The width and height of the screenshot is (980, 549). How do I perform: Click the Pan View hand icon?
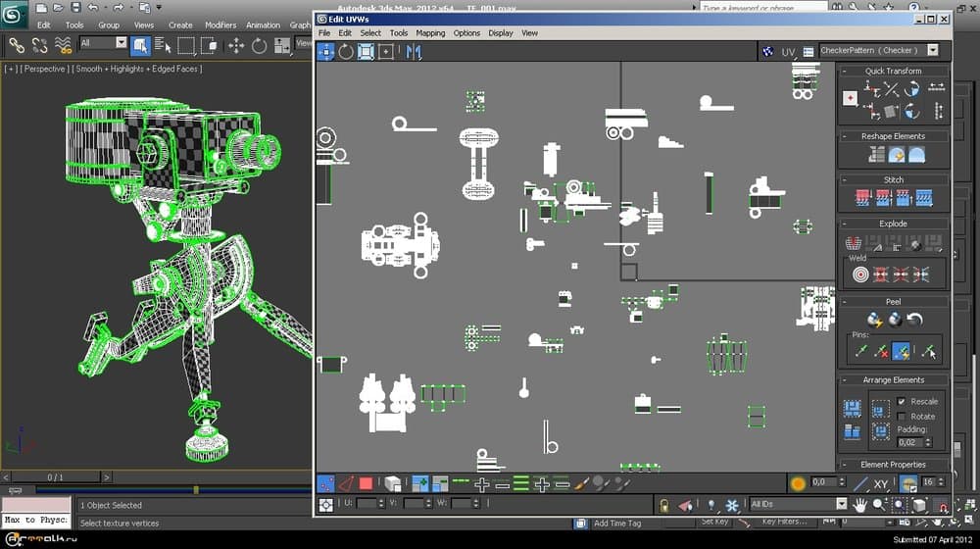pos(859,505)
